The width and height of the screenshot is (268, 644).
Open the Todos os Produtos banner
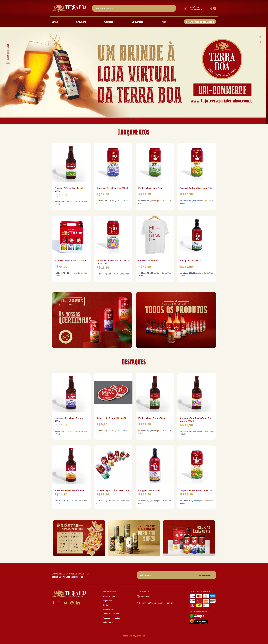click(x=176, y=320)
